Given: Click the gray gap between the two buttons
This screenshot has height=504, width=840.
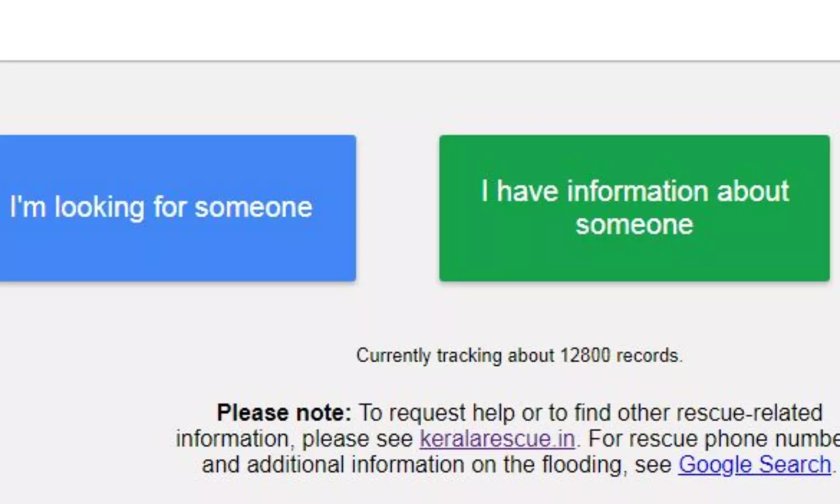Looking at the screenshot, I should [x=398, y=208].
